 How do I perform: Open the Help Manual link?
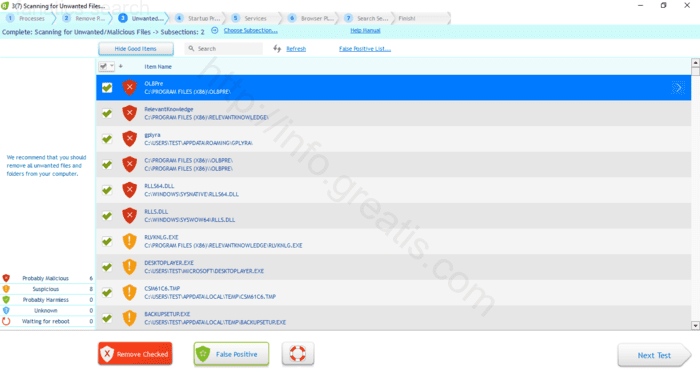[365, 30]
